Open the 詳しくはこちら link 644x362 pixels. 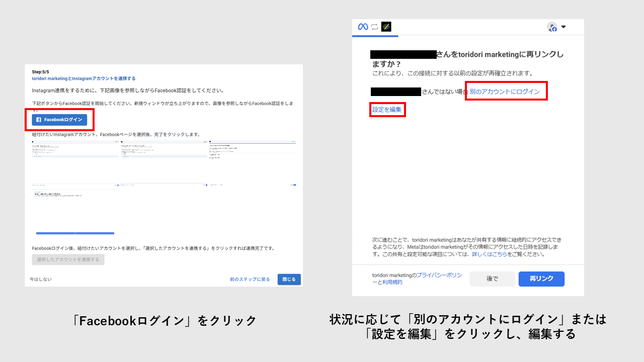point(489,254)
